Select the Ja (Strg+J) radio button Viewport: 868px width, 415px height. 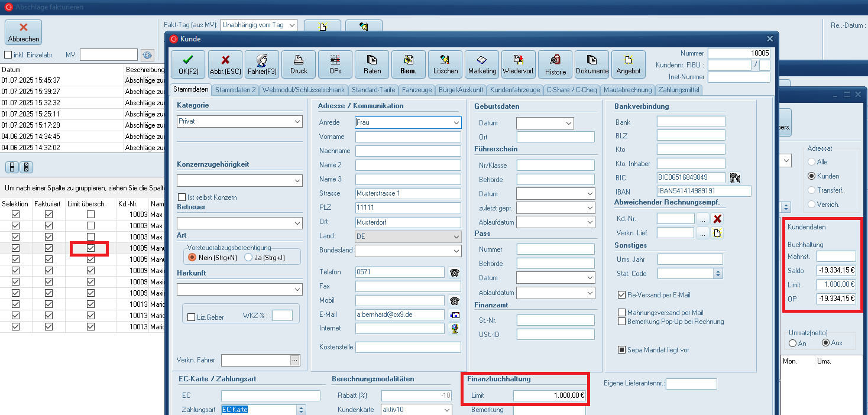click(x=249, y=258)
